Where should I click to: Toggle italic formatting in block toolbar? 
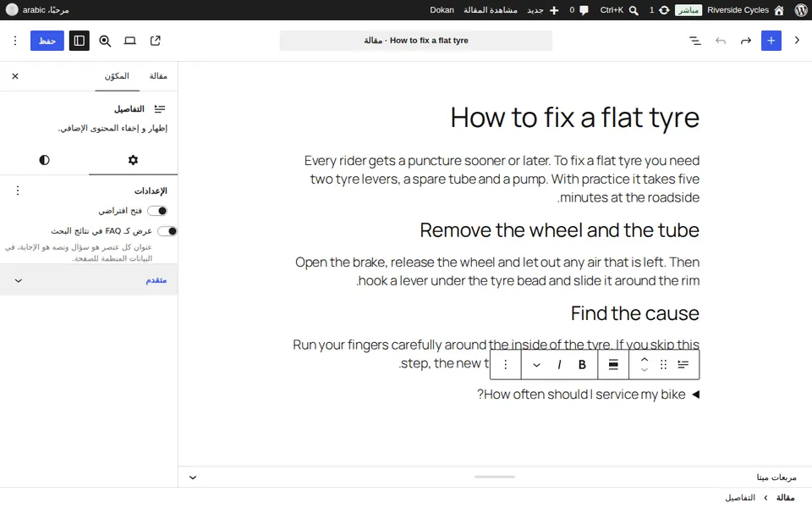tap(559, 364)
